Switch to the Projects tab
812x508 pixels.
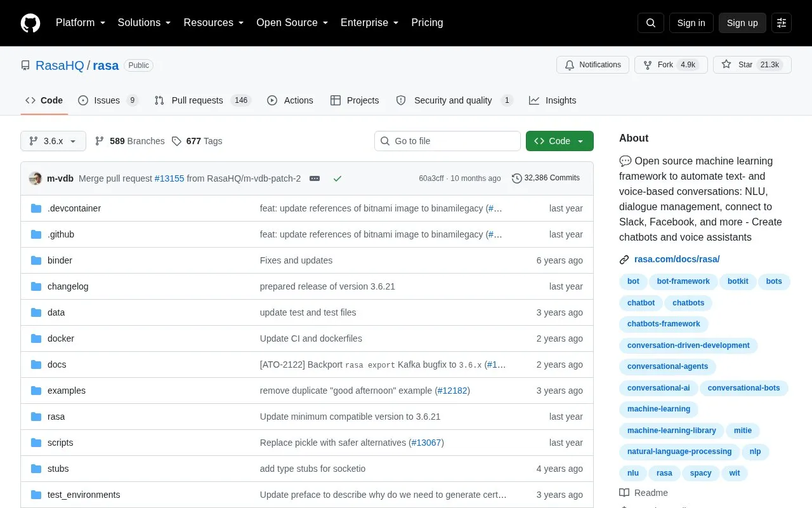[x=355, y=100]
